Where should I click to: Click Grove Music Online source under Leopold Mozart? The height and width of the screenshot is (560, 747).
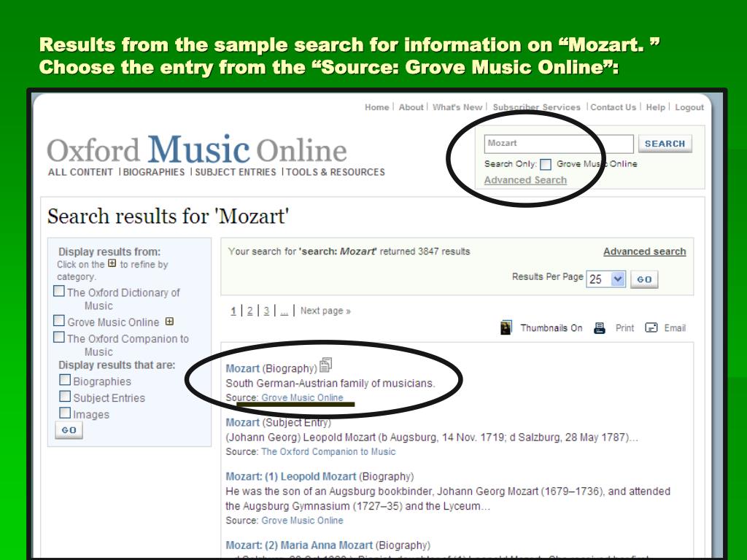tap(302, 521)
